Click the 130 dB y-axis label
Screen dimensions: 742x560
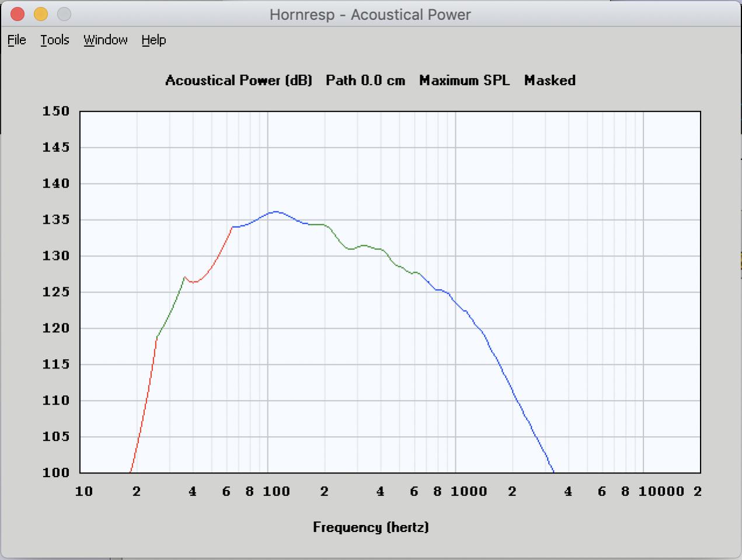(x=56, y=256)
